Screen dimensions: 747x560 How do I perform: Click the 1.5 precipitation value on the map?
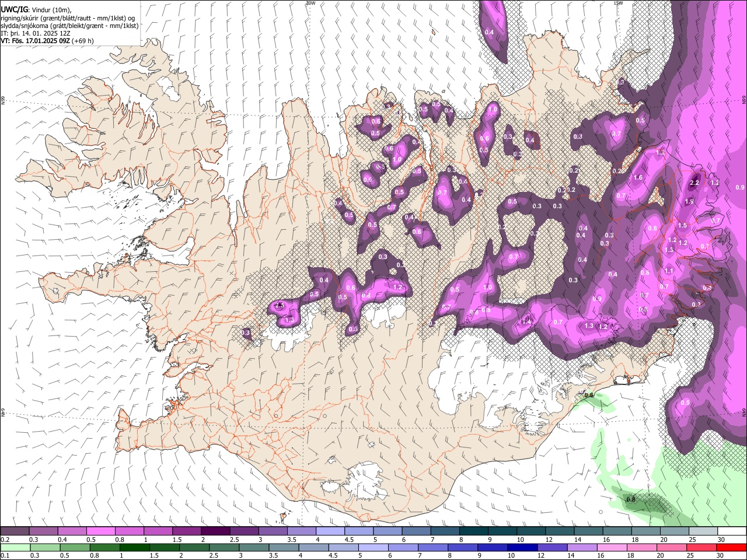tap(682, 225)
